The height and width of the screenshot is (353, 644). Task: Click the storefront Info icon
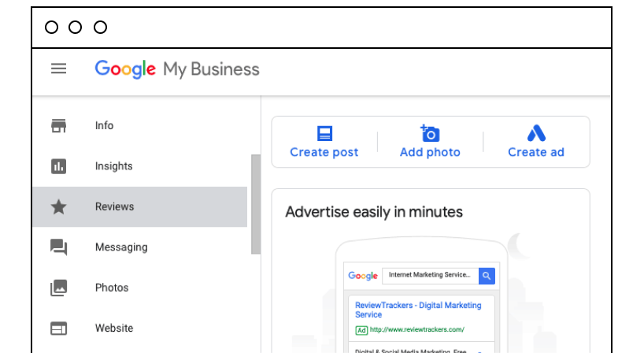pos(59,126)
